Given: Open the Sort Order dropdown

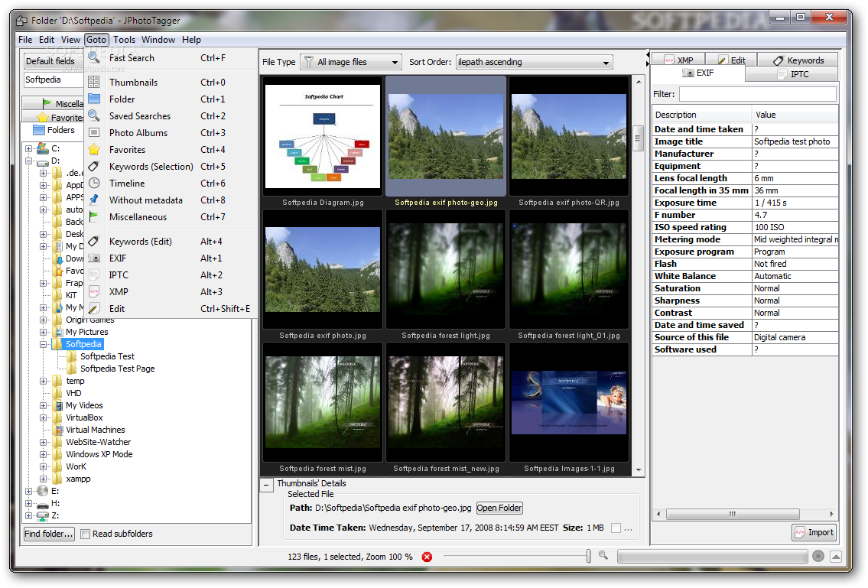Looking at the screenshot, I should click(534, 62).
